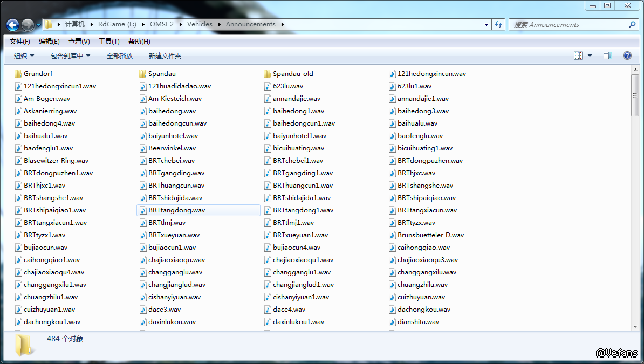This screenshot has height=364, width=644.
Task: Select file name annandajie.wav
Action: [x=297, y=99]
